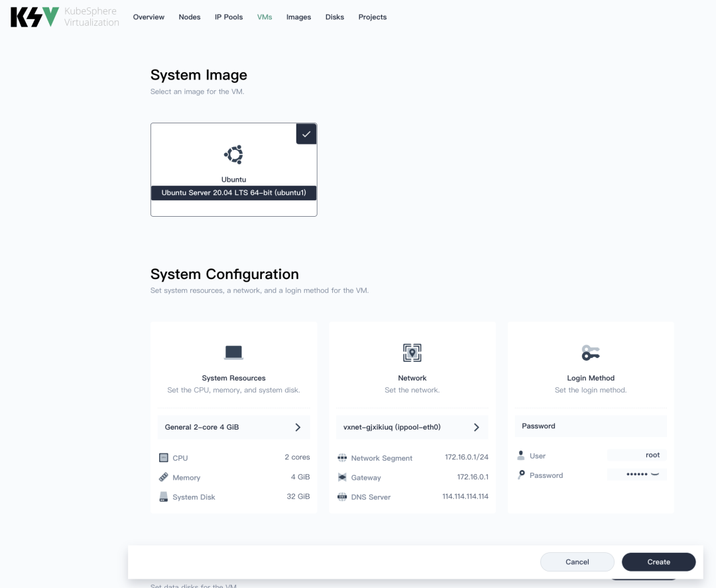Navigate to the Disks tab
Image resolution: width=716 pixels, height=588 pixels.
click(x=335, y=17)
